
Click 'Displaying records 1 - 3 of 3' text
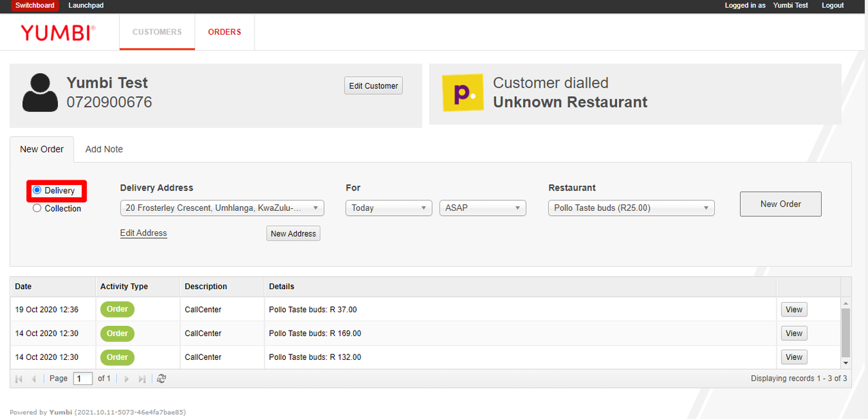[799, 378]
